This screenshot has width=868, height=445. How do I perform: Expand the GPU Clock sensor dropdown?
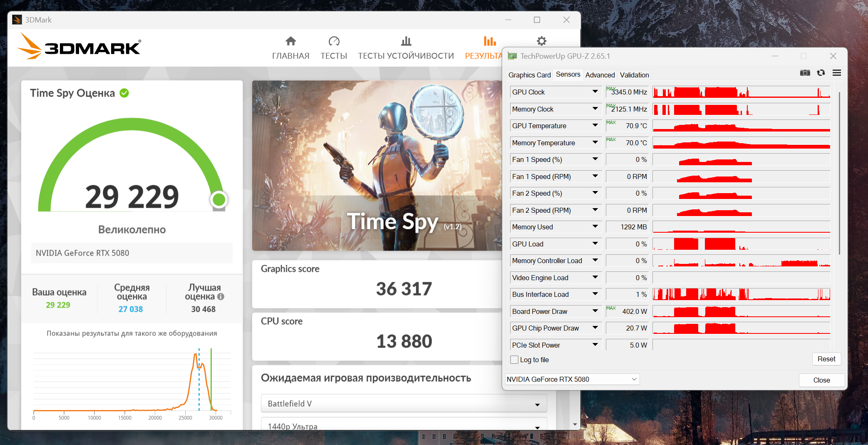[x=595, y=92]
